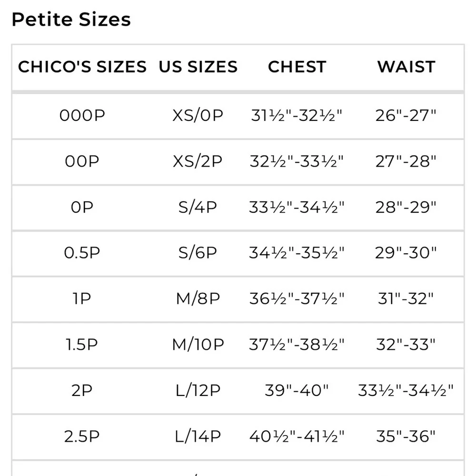Select the 1P size cell

click(x=82, y=299)
